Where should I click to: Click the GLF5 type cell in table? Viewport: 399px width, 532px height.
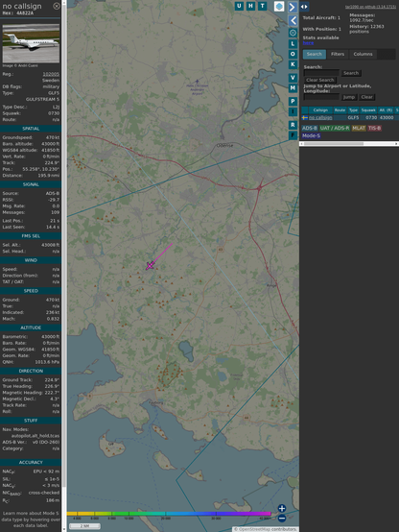pyautogui.click(x=353, y=118)
